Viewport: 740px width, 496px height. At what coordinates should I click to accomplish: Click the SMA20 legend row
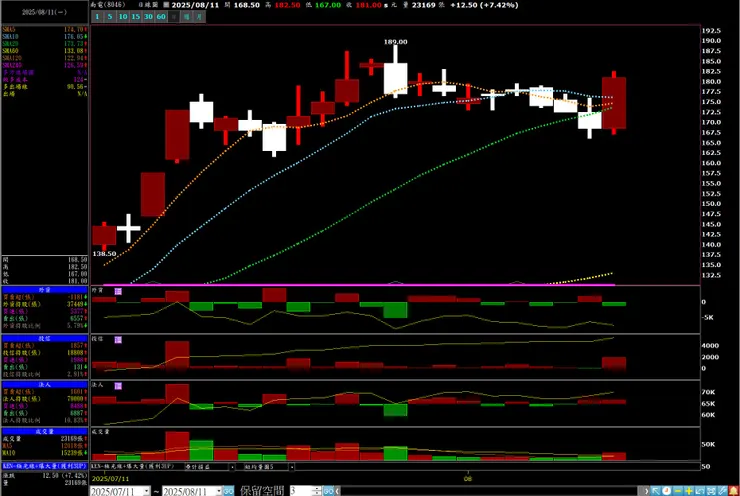click(44, 43)
